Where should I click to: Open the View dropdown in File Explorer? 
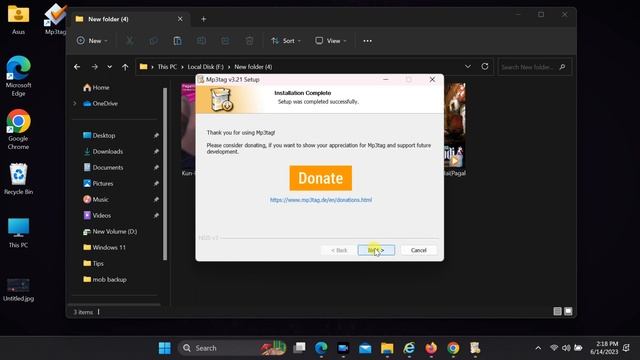point(331,41)
